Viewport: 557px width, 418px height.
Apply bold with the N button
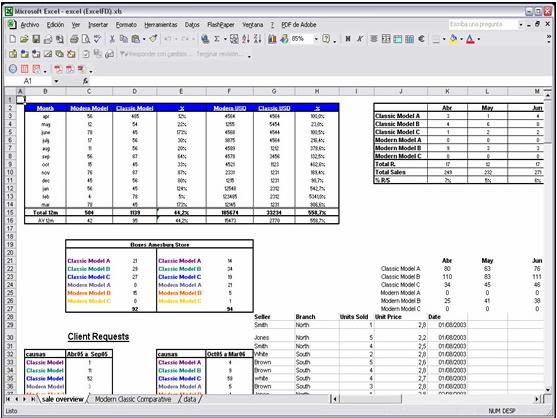[348, 39]
